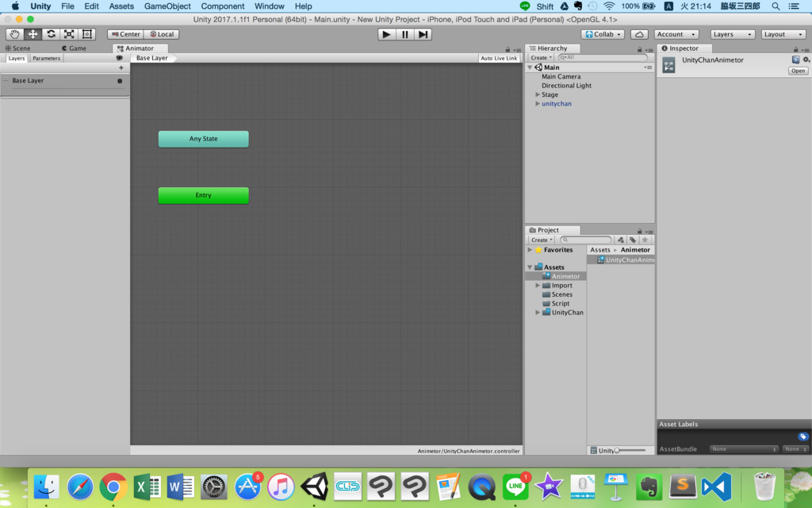This screenshot has width=812, height=508.
Task: Click the save search star icon
Action: point(645,240)
